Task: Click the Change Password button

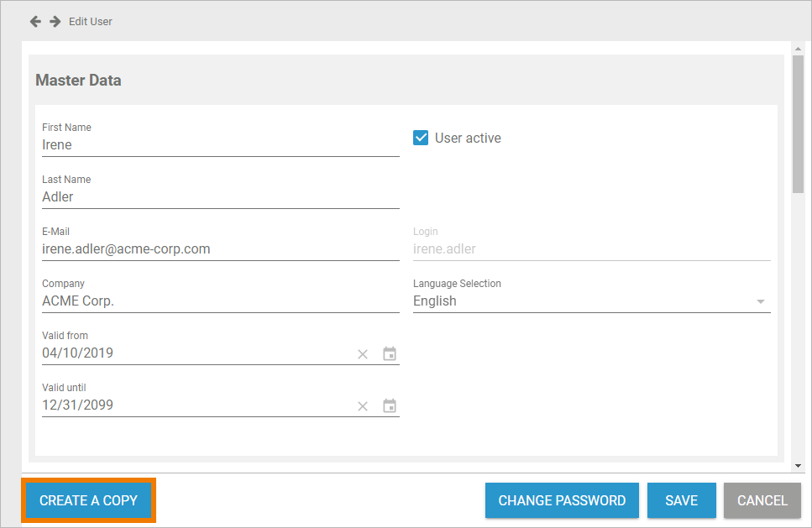Action: click(x=562, y=500)
